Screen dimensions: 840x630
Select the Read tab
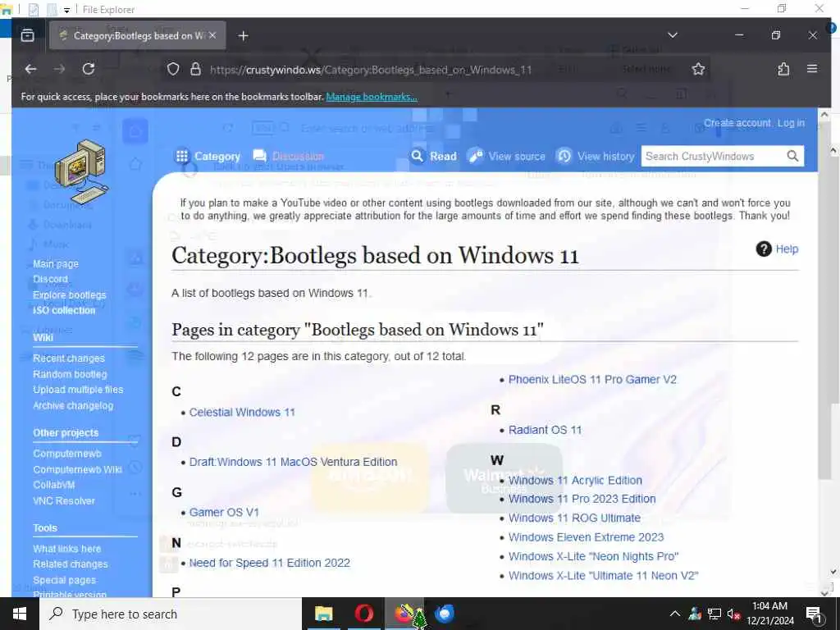point(433,156)
